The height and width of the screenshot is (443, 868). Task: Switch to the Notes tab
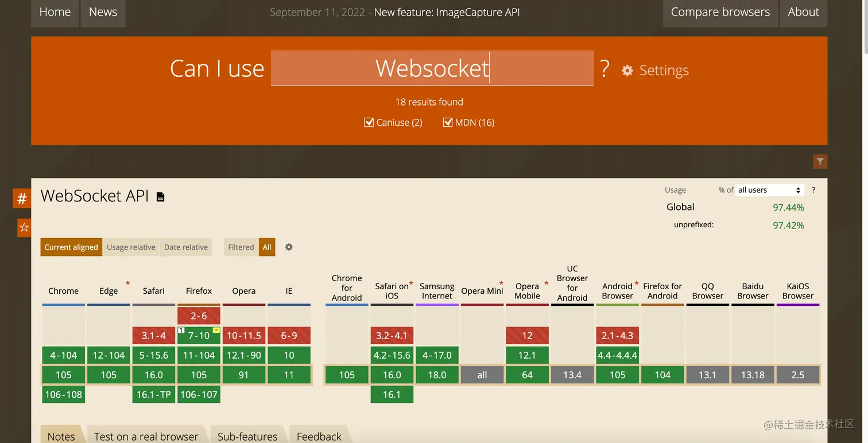tap(61, 436)
